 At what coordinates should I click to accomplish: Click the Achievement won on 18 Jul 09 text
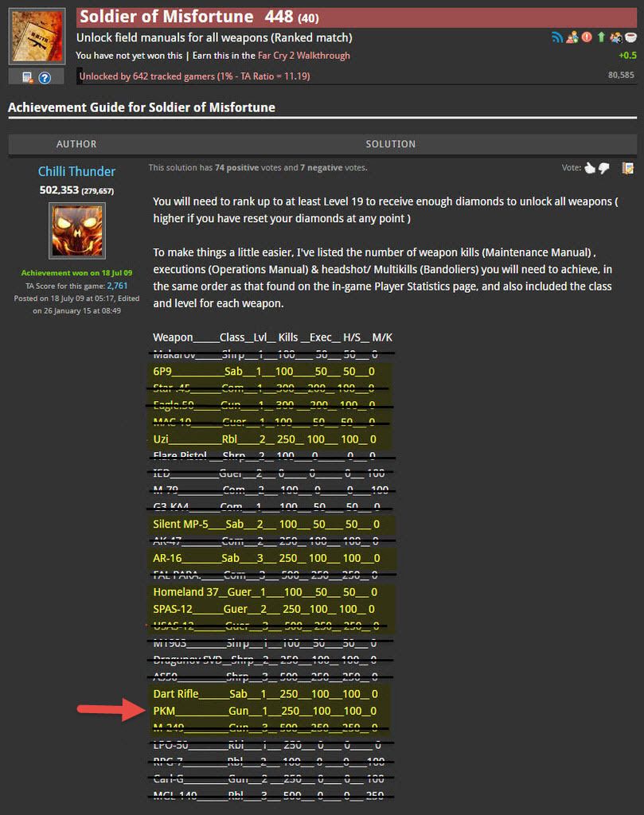point(76,272)
